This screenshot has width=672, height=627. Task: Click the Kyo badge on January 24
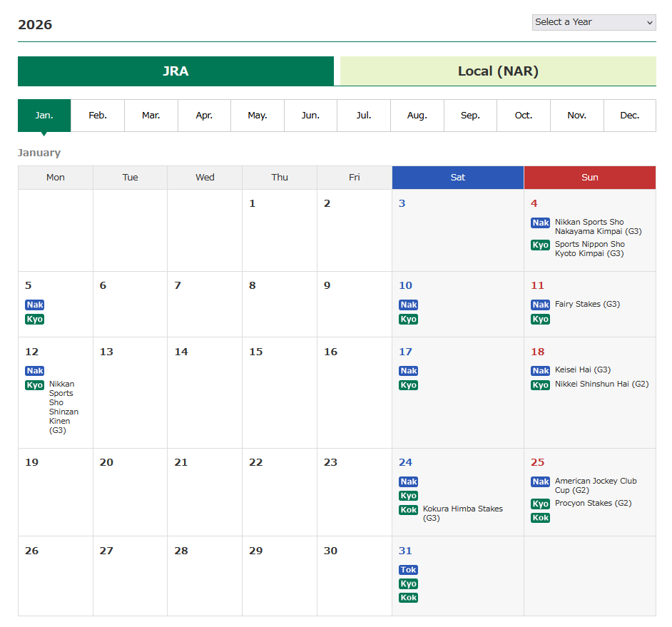[x=409, y=496]
